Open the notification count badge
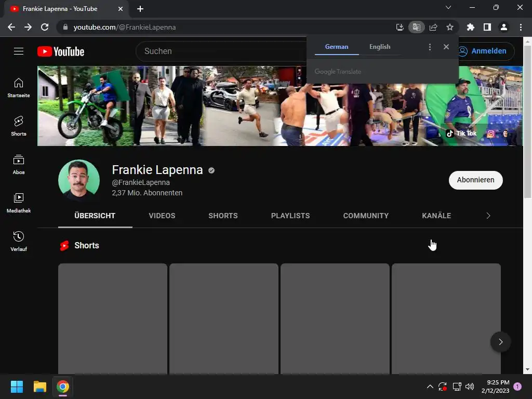 (x=517, y=387)
